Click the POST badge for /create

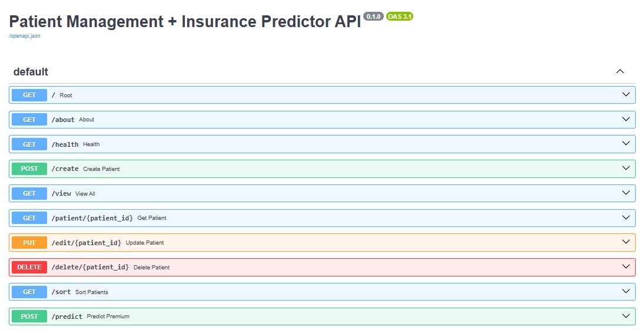(29, 169)
